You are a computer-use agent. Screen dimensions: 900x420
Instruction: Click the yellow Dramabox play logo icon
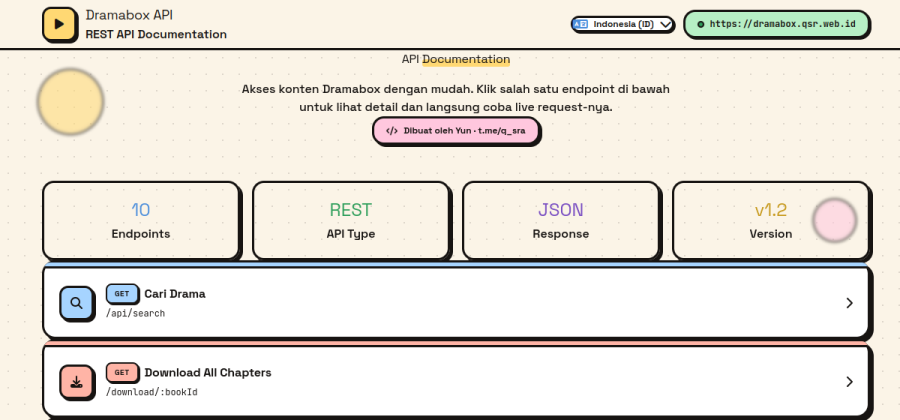coord(59,24)
